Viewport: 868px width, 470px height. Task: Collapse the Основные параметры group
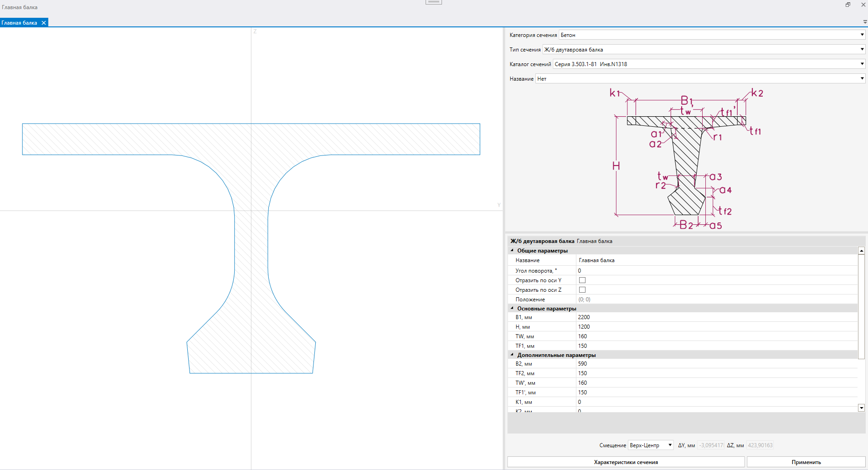point(512,308)
